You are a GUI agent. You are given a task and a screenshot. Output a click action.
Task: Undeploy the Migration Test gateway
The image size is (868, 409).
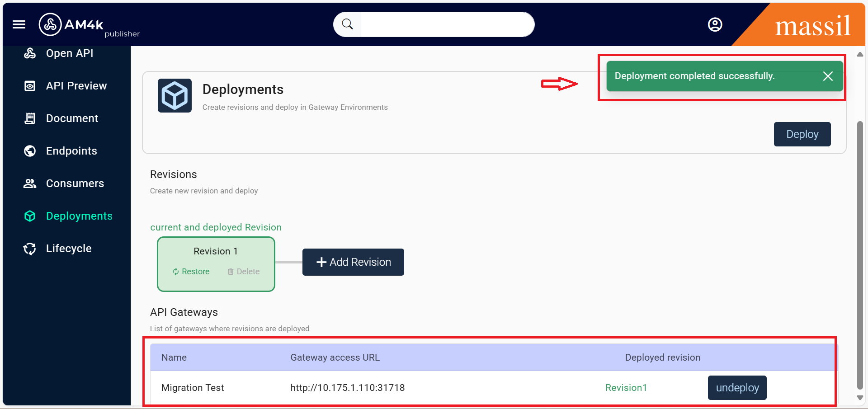click(737, 388)
